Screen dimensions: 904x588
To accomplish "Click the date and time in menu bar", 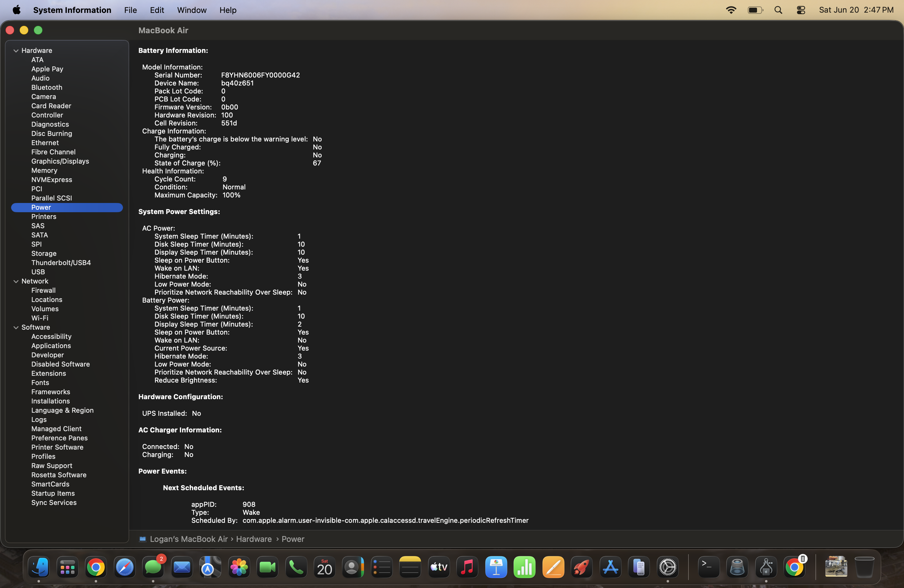I will pyautogui.click(x=856, y=10).
